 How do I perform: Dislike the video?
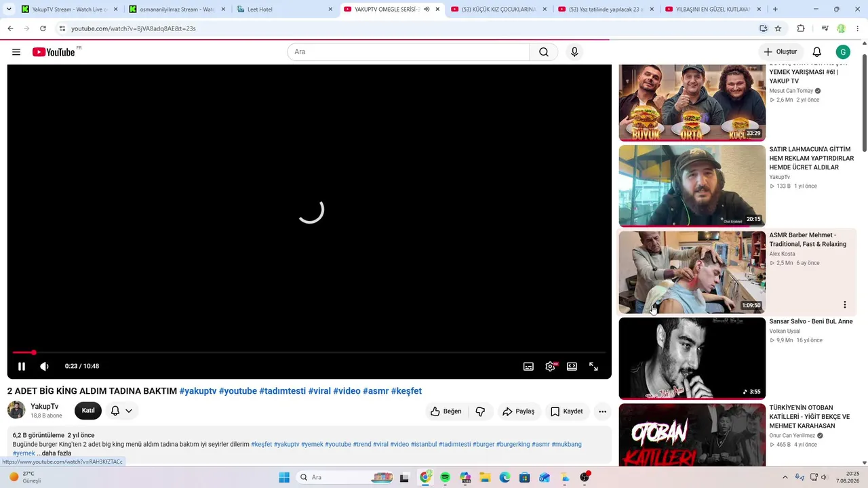tap(480, 411)
